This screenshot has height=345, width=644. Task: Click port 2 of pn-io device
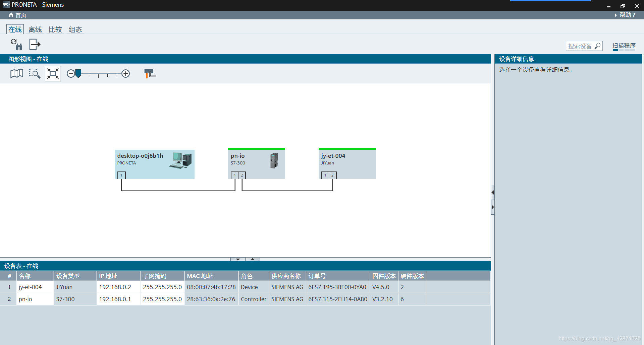coord(242,175)
